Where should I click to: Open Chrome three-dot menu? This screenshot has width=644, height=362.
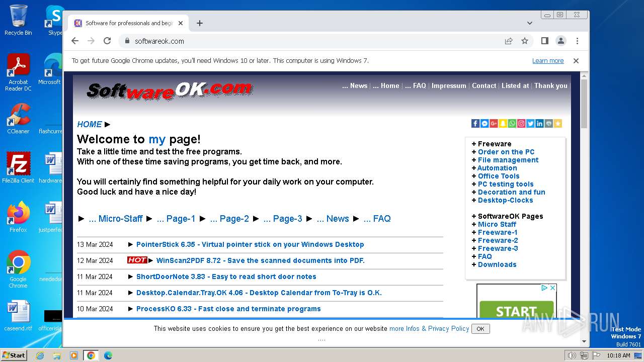(577, 41)
